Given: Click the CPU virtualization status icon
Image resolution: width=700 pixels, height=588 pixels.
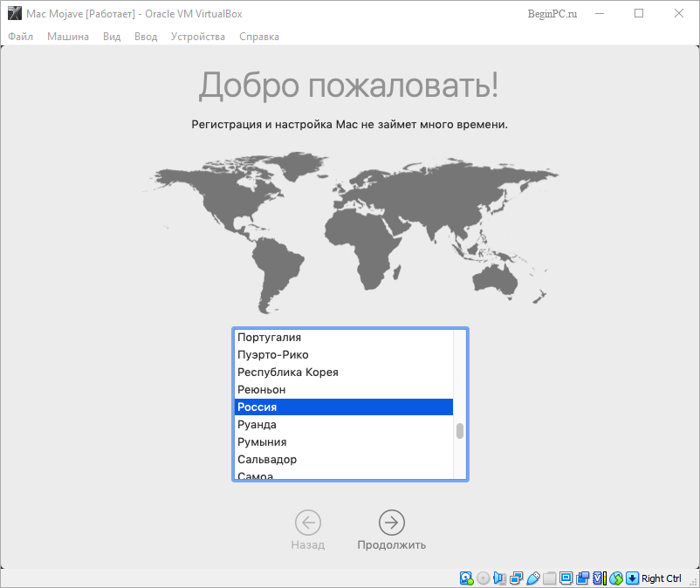Looking at the screenshot, I should pyautogui.click(x=600, y=578).
